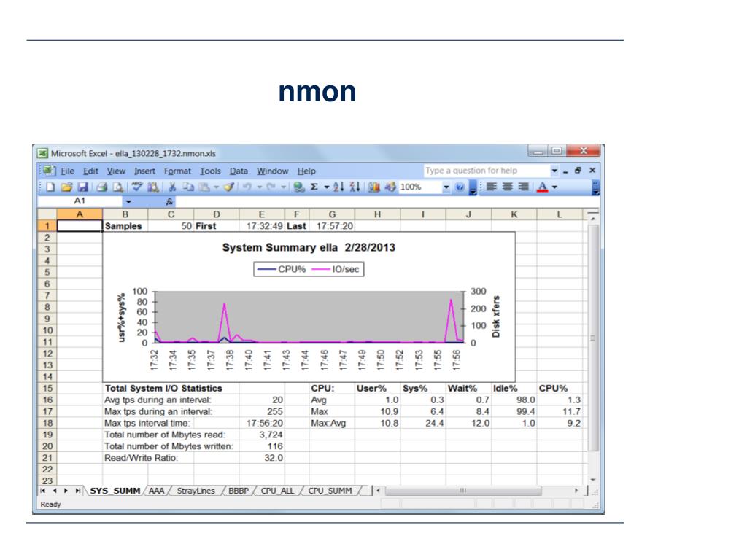Image resolution: width=747 pixels, height=560 pixels.
Task: Open Excel Help question-mark icon
Action: 460,187
